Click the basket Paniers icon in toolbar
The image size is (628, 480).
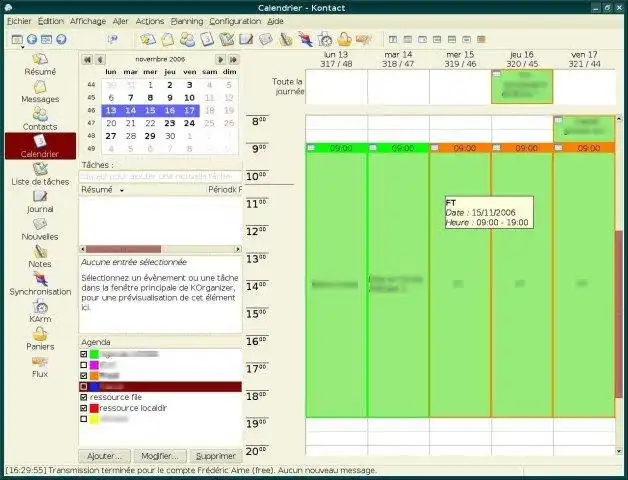(344, 39)
